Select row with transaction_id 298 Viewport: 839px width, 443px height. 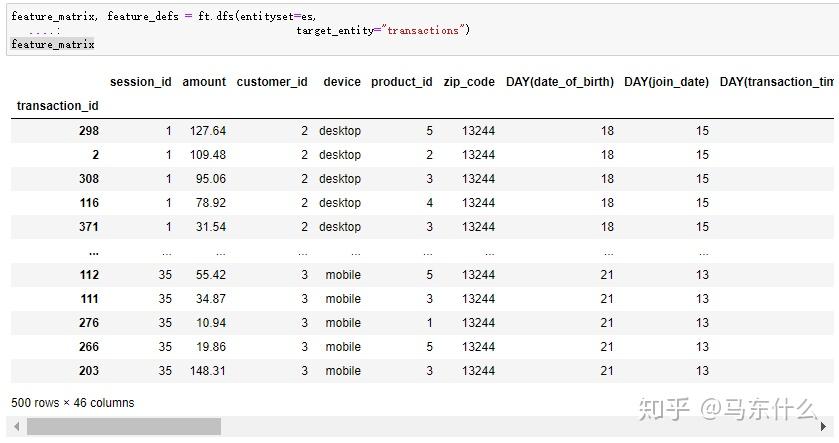tap(88, 131)
